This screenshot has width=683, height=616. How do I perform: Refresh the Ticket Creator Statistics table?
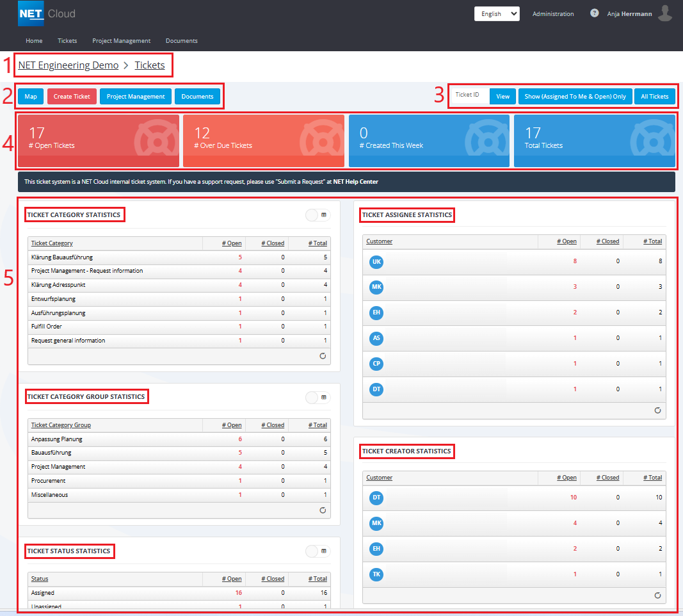(657, 595)
